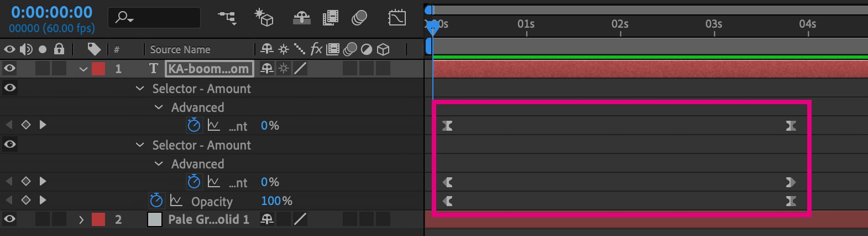Toggle the hide shy layers icon

301,18
